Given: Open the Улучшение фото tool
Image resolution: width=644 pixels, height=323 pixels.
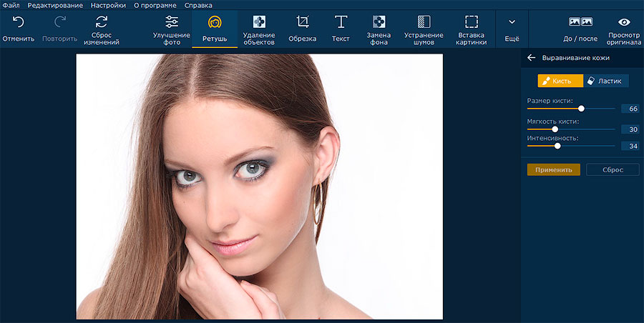Looking at the screenshot, I should (x=172, y=29).
